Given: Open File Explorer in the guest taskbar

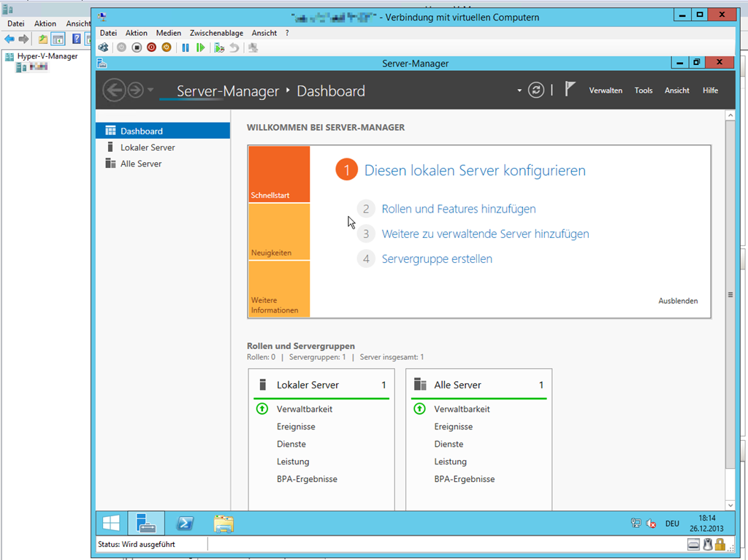Looking at the screenshot, I should point(224,523).
